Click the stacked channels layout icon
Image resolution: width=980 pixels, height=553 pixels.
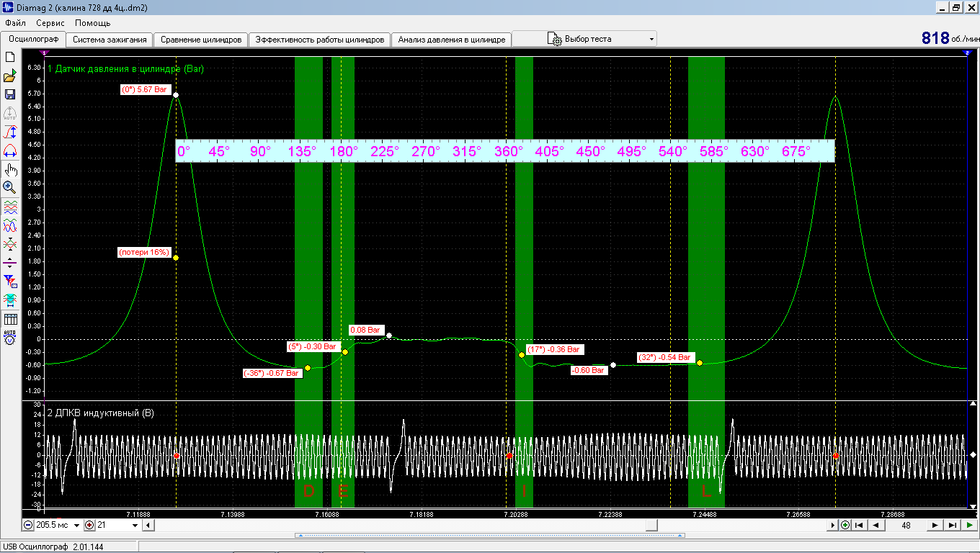(x=10, y=207)
